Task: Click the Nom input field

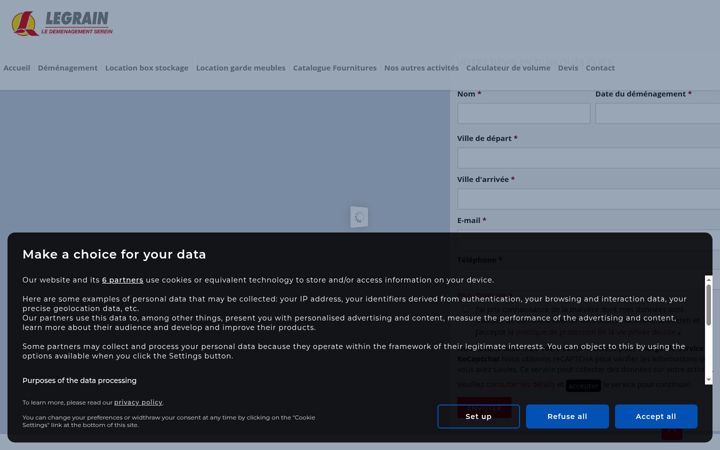Action: point(523,113)
